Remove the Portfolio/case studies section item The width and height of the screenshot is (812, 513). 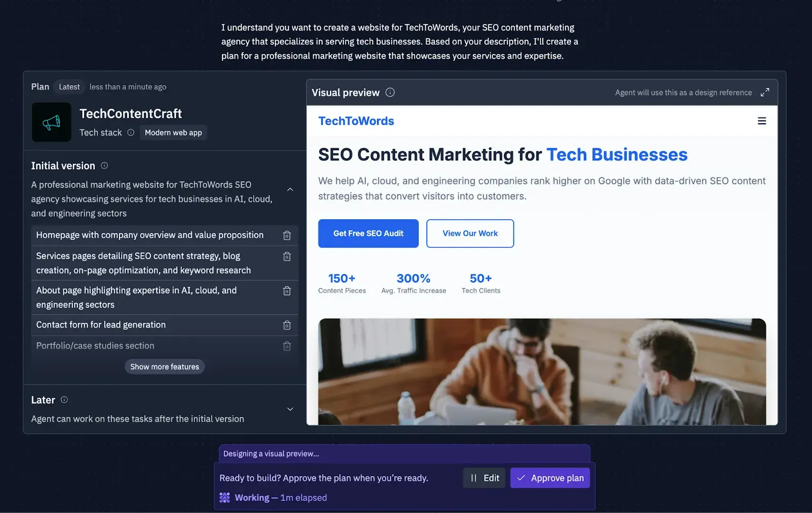click(287, 346)
